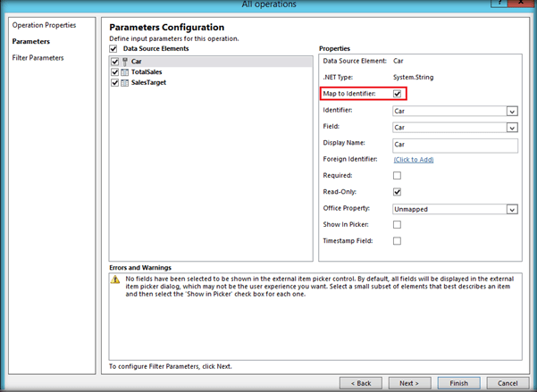Uncheck the TotalSales element checkbox

point(115,72)
